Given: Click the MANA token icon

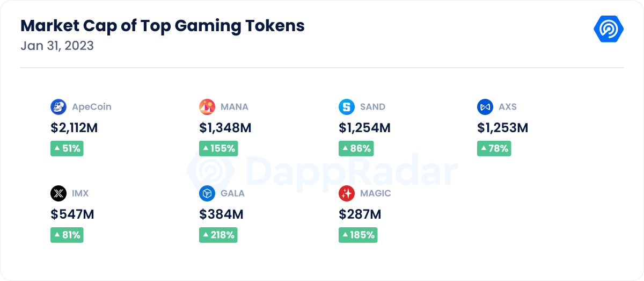Looking at the screenshot, I should pyautogui.click(x=207, y=107).
